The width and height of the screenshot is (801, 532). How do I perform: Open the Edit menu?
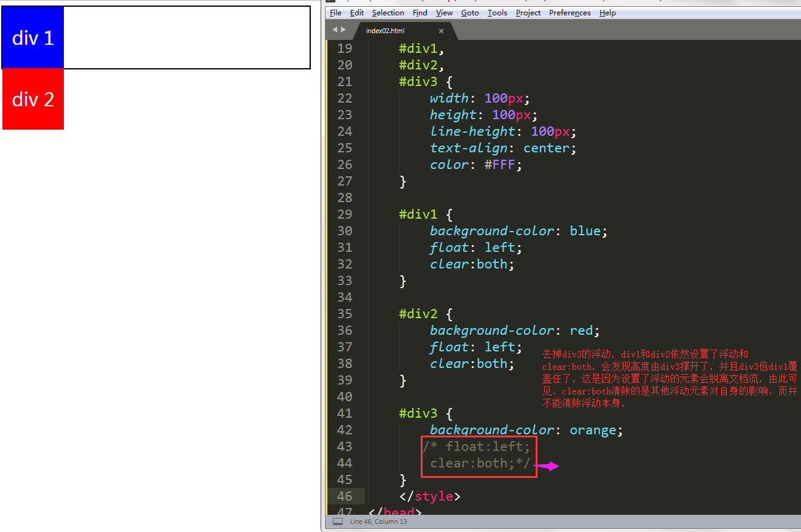coord(357,13)
